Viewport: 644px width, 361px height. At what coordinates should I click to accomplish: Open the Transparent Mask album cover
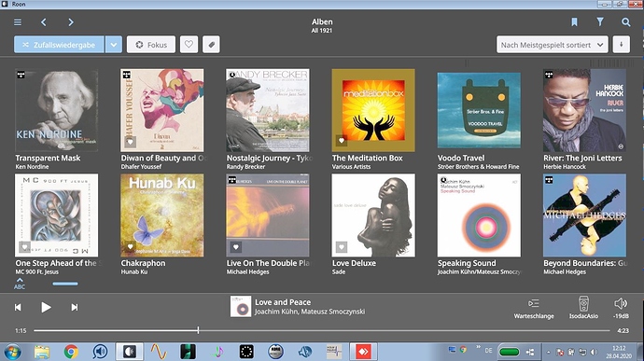(56, 110)
